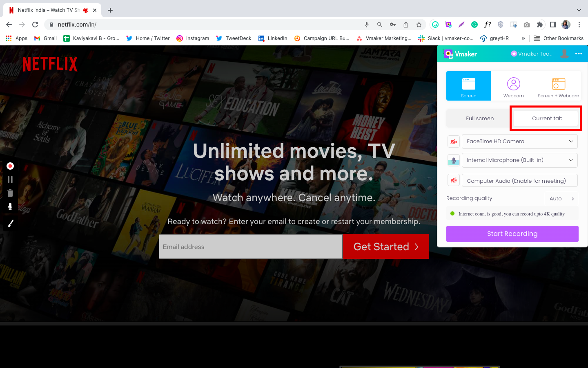The width and height of the screenshot is (588, 368).
Task: Choose Full screen capture option
Action: 480,118
